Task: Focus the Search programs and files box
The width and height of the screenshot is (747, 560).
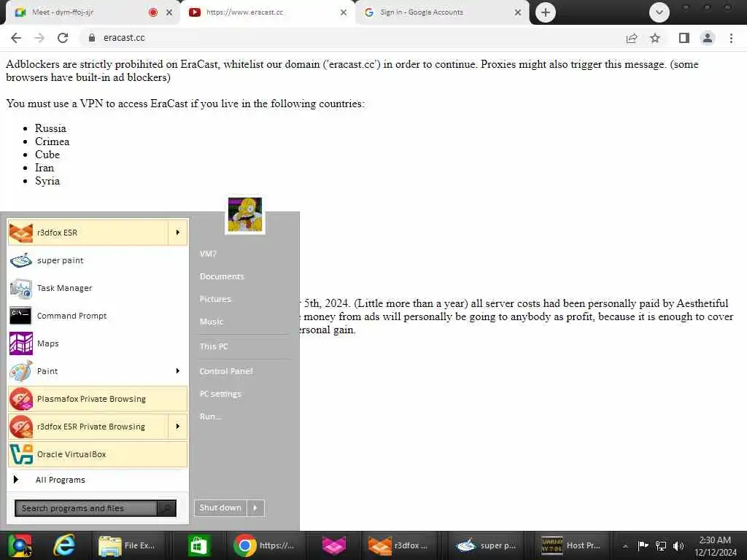Action: tap(86, 508)
